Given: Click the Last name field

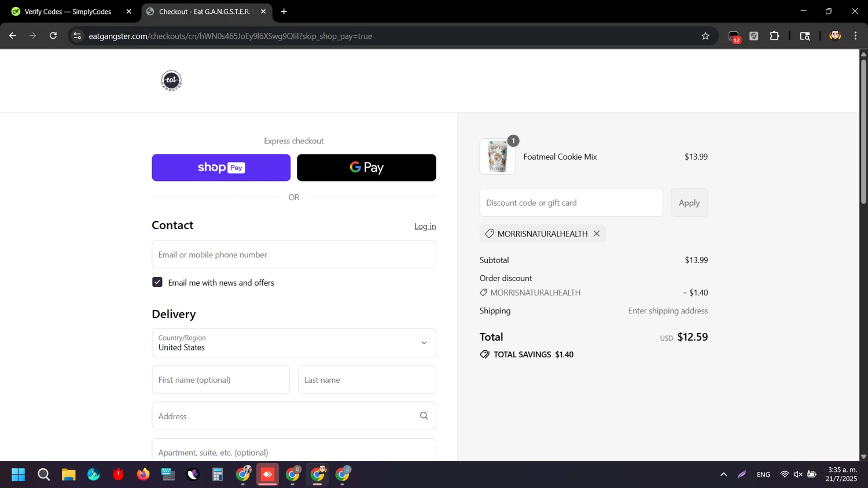Looking at the screenshot, I should tap(367, 380).
